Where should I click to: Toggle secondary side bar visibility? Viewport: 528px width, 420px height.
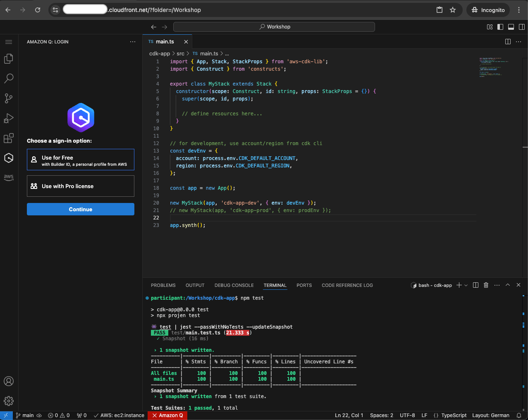[x=522, y=27]
